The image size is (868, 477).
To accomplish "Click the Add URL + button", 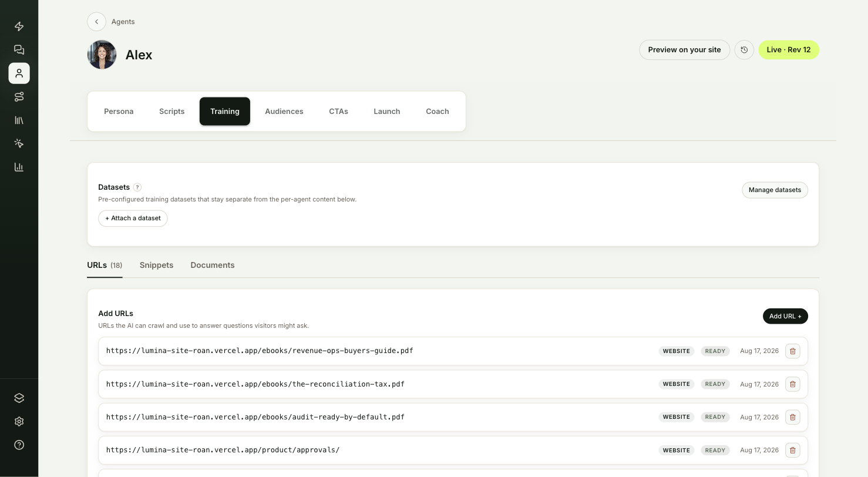I will click(785, 316).
